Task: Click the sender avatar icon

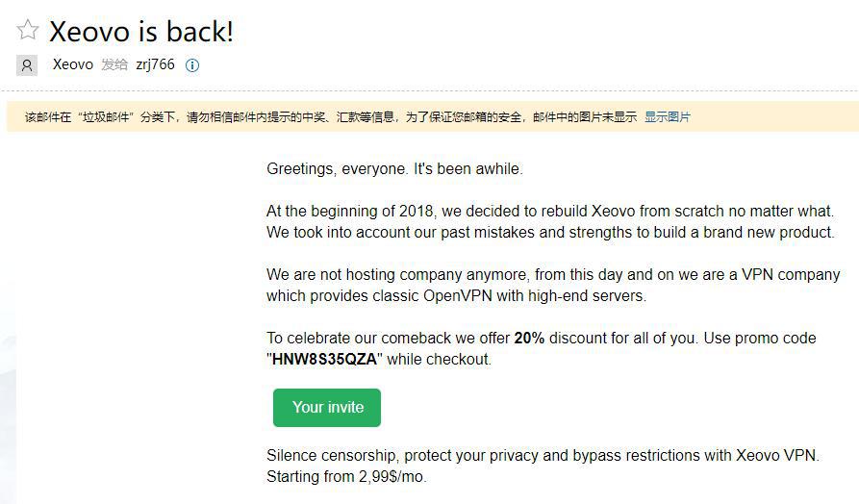Action: click(x=27, y=65)
